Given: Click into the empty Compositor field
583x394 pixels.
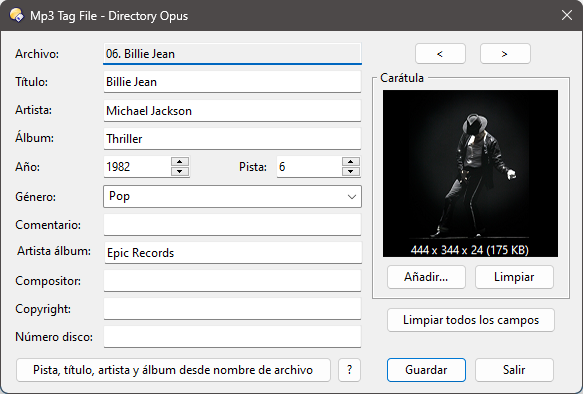Looking at the screenshot, I should [x=232, y=281].
